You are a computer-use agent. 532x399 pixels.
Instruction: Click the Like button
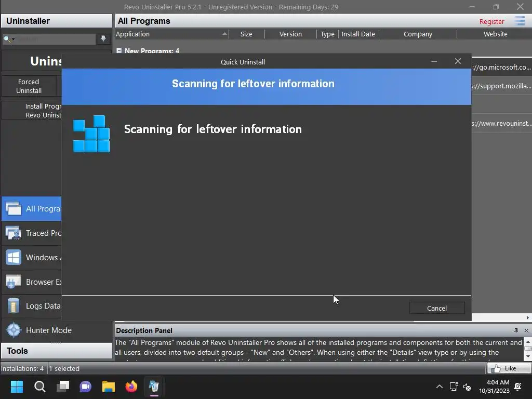pos(509,368)
